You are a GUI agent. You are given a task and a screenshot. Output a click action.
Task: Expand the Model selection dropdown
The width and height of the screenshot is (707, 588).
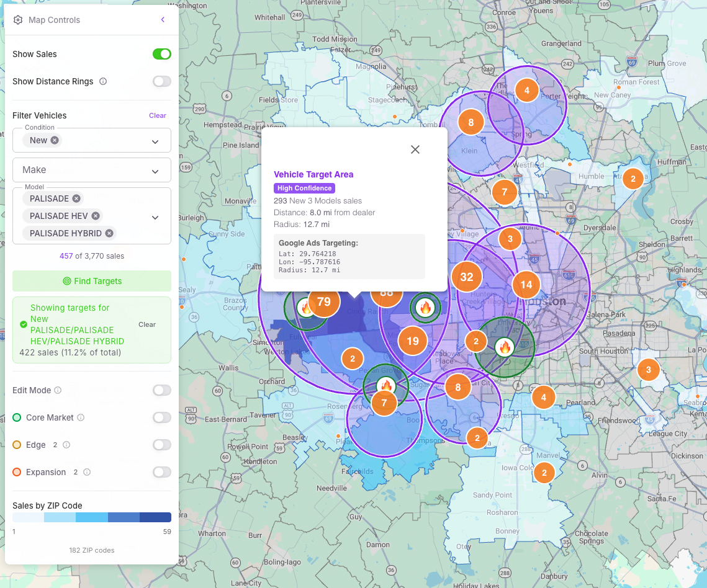(x=155, y=216)
